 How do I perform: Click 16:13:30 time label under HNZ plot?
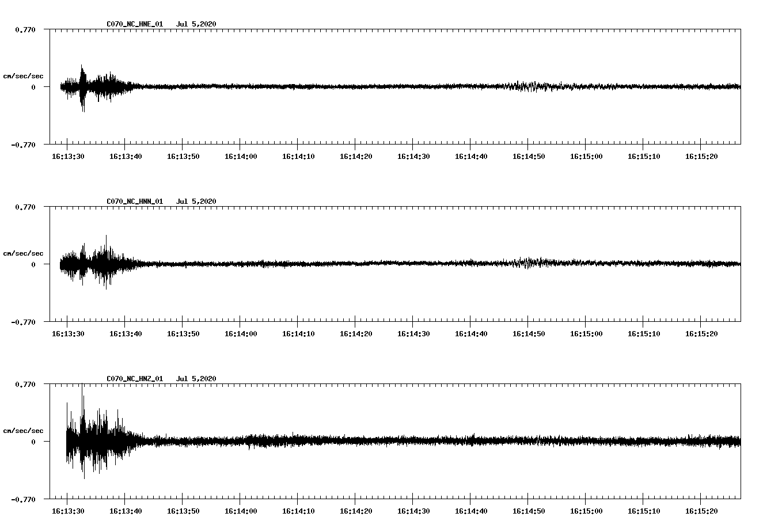(68, 511)
